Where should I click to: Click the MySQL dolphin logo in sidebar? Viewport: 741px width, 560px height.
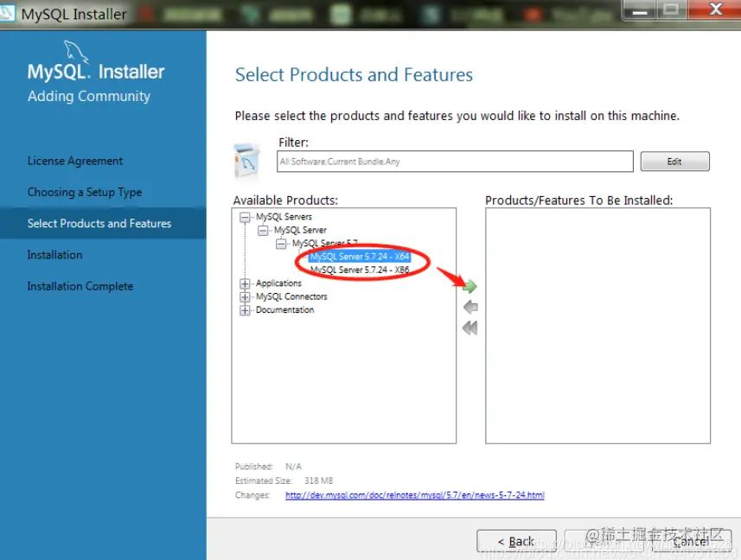pos(76,52)
